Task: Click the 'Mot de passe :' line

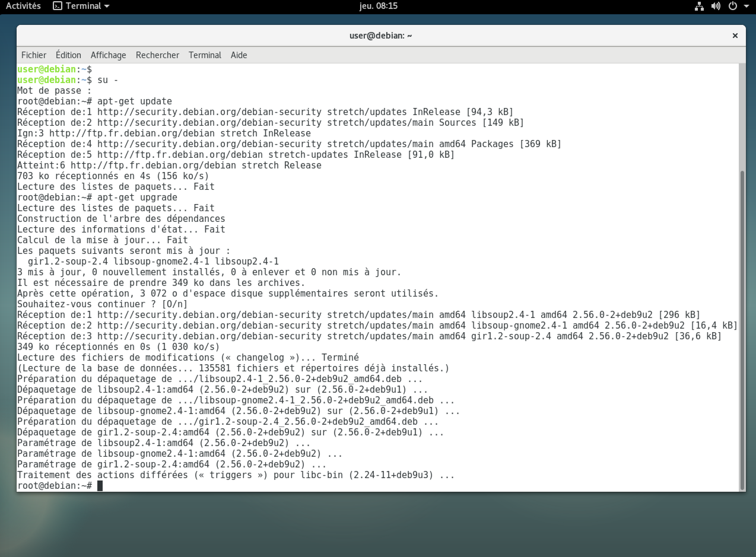Action: 54,91
